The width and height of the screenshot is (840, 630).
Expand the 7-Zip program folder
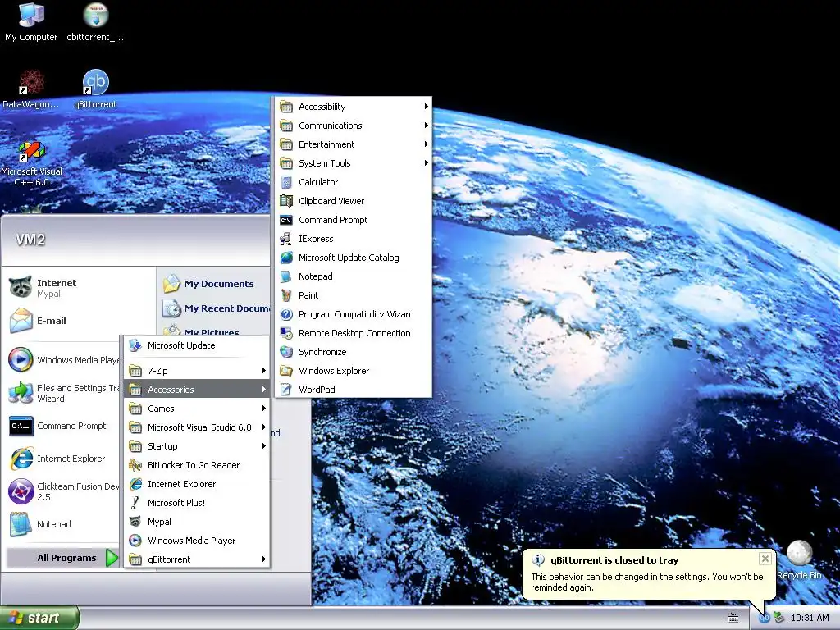click(197, 371)
